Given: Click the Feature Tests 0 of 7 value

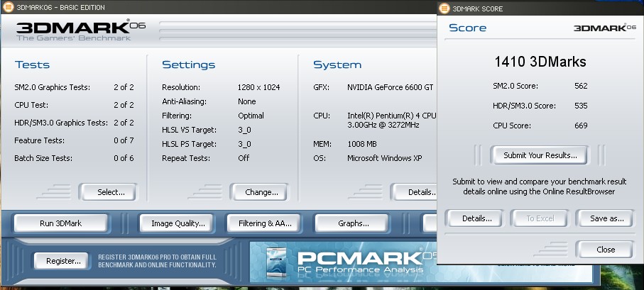Looking at the screenshot, I should (x=124, y=140).
